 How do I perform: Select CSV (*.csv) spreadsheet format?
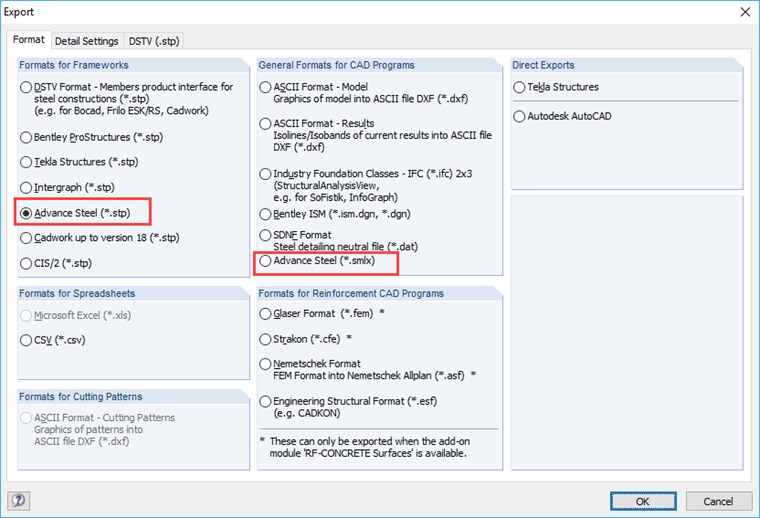point(26,340)
